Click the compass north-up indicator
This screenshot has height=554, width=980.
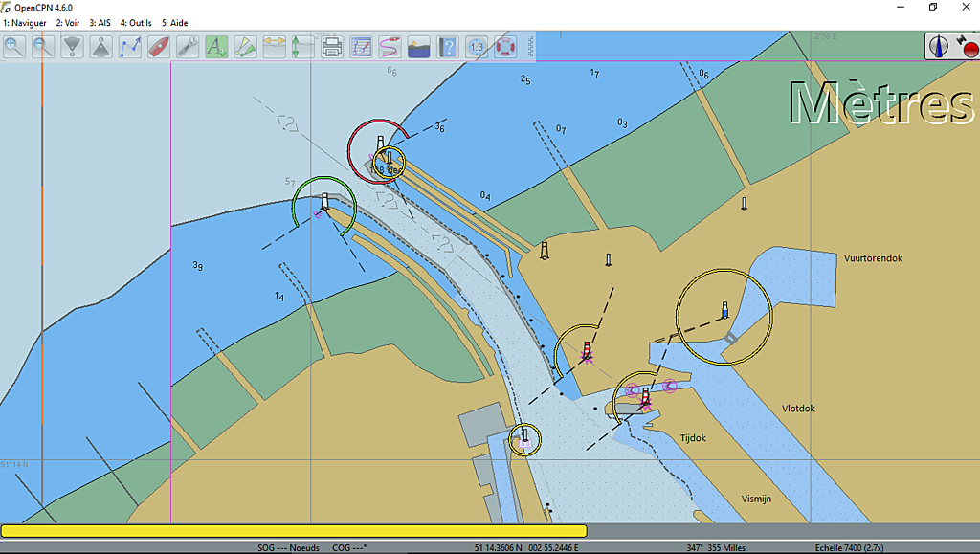(x=939, y=46)
